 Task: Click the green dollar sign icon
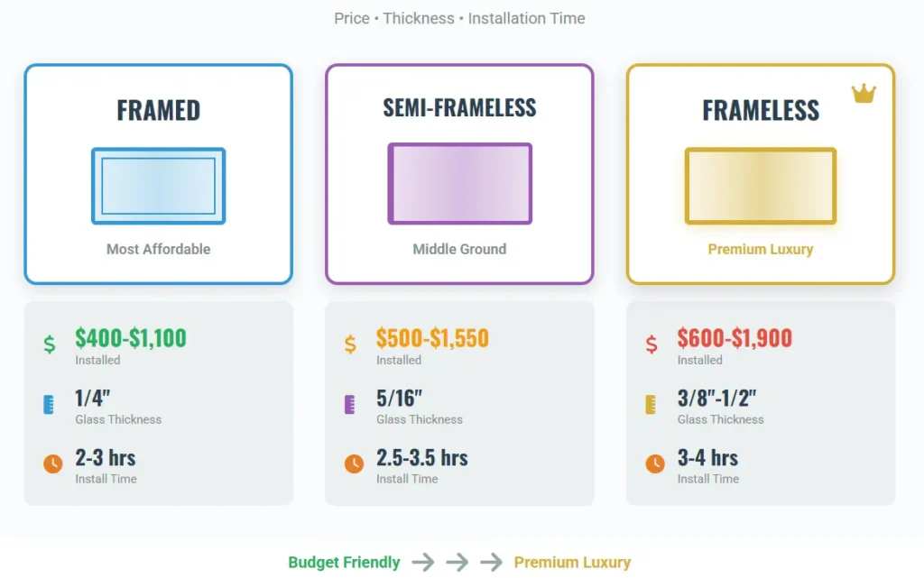pyautogui.click(x=50, y=344)
